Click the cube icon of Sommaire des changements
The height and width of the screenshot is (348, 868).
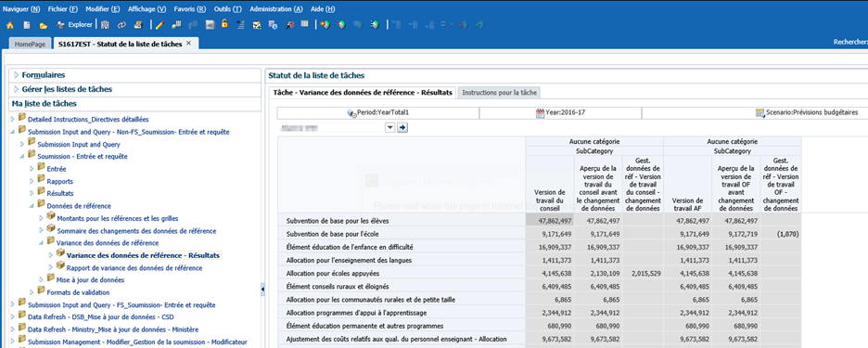coord(51,229)
